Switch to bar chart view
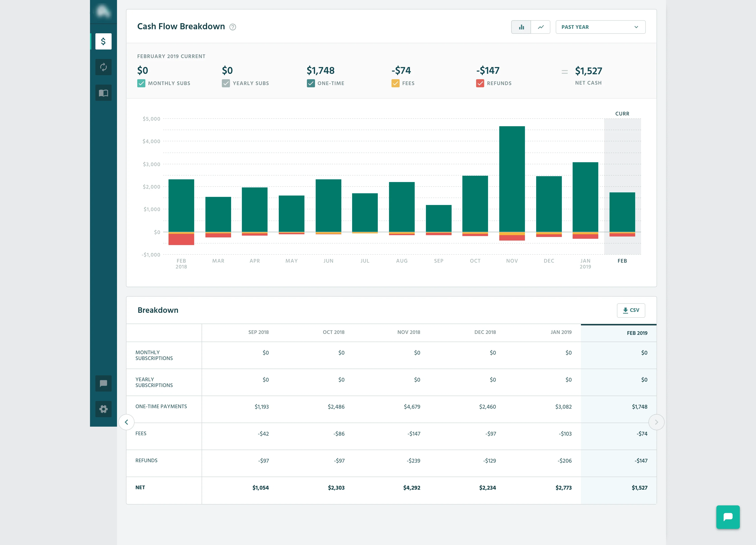The image size is (756, 545). click(521, 27)
